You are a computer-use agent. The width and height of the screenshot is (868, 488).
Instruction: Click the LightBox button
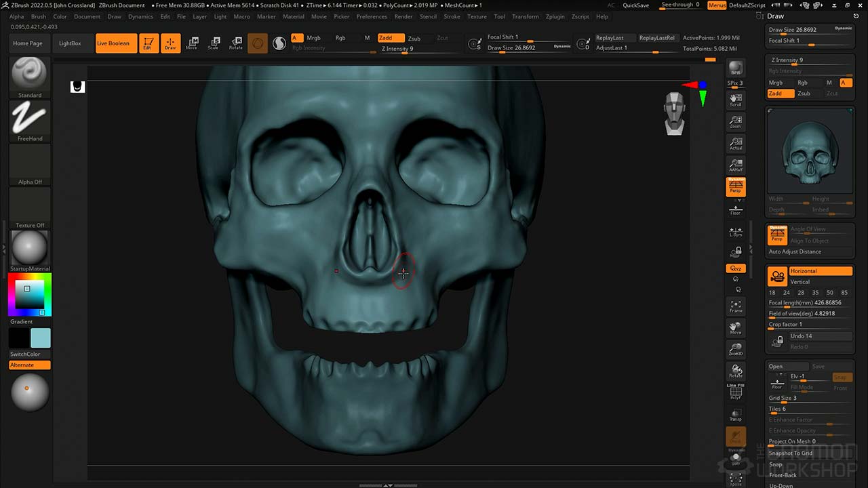(70, 43)
